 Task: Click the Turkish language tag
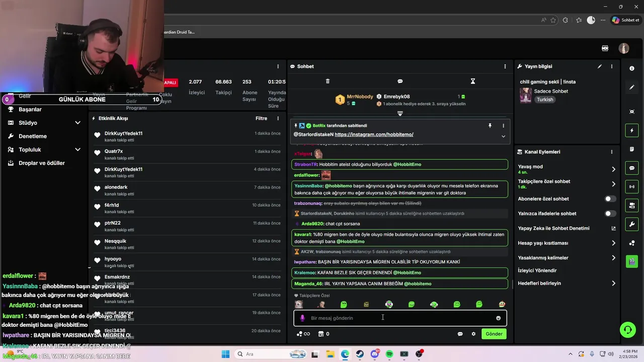click(545, 100)
